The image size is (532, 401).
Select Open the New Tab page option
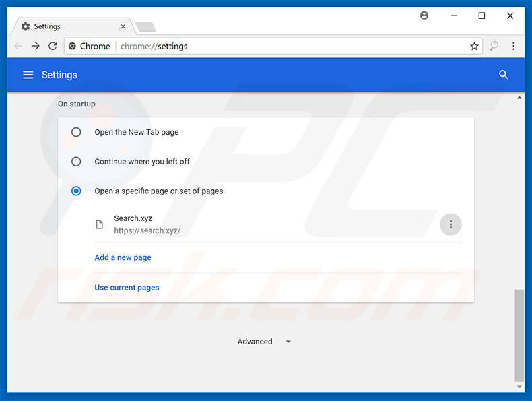tap(76, 132)
